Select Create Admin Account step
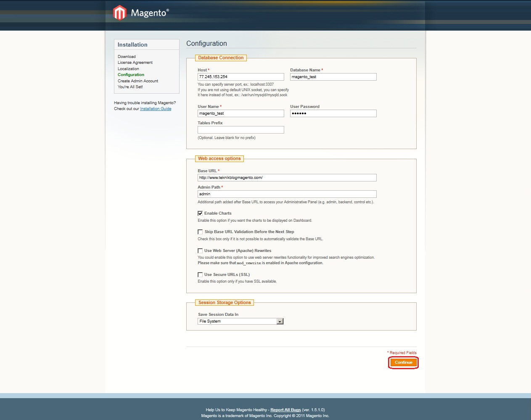Image resolution: width=531 pixels, height=420 pixels. coord(138,81)
